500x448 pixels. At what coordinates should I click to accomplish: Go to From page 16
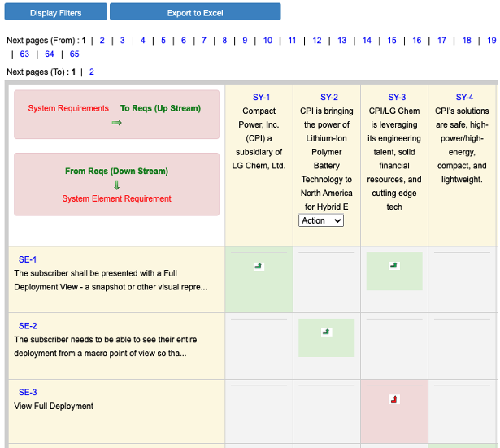pyautogui.click(x=417, y=41)
